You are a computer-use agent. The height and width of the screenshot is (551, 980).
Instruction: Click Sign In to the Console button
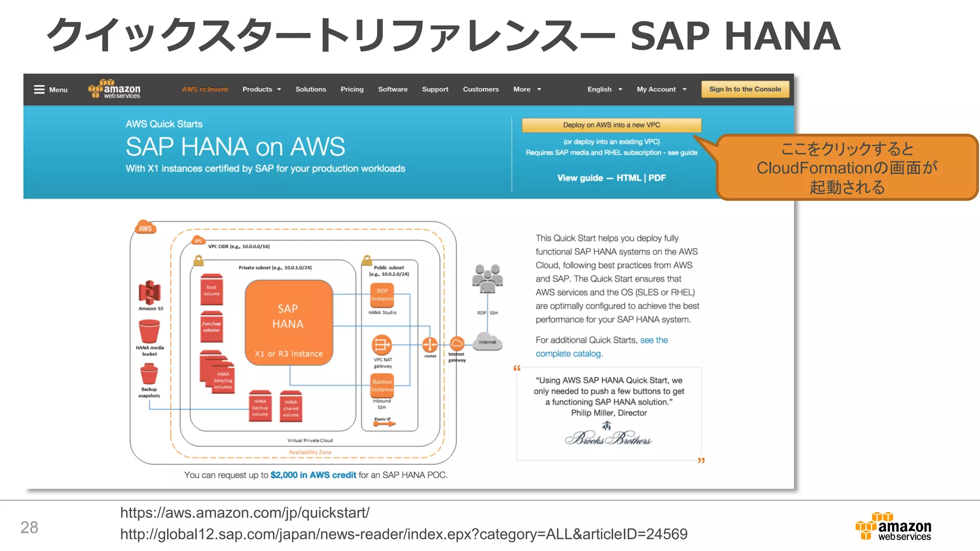point(745,89)
